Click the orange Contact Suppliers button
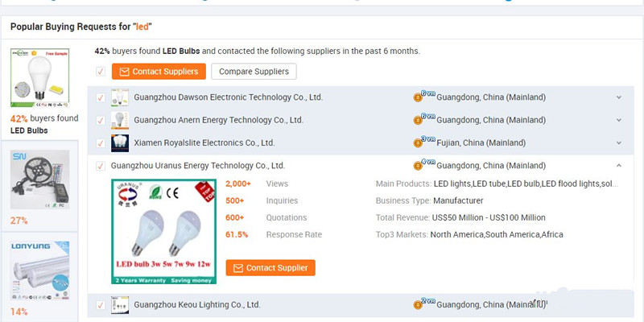Image resolution: width=644 pixels, height=322 pixels. (x=158, y=72)
